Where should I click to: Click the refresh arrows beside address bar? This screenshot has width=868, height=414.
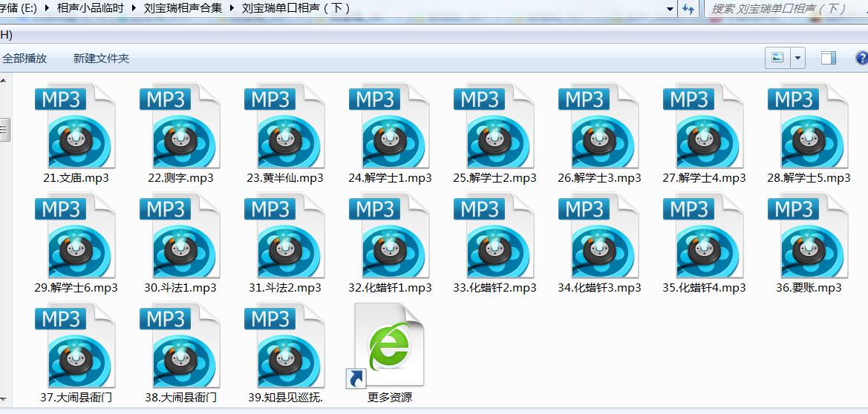688,9
